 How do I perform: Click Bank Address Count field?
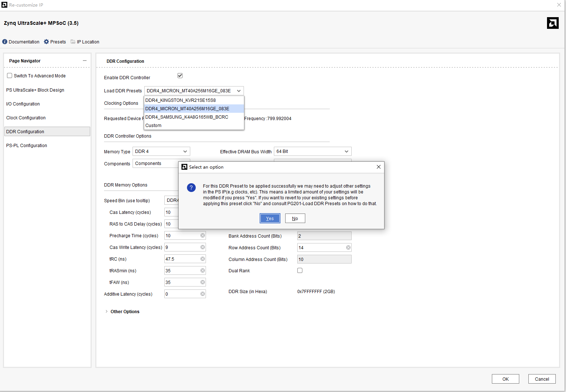[324, 236]
